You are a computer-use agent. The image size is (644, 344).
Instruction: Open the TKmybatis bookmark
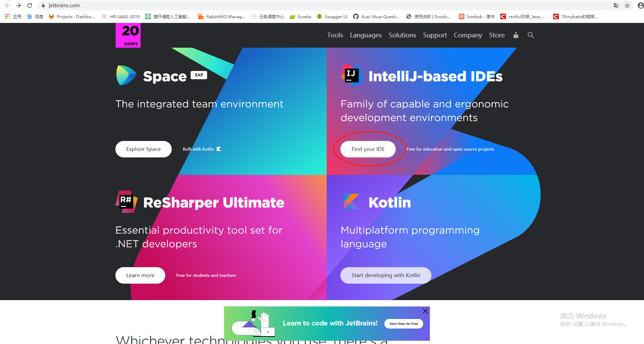576,16
